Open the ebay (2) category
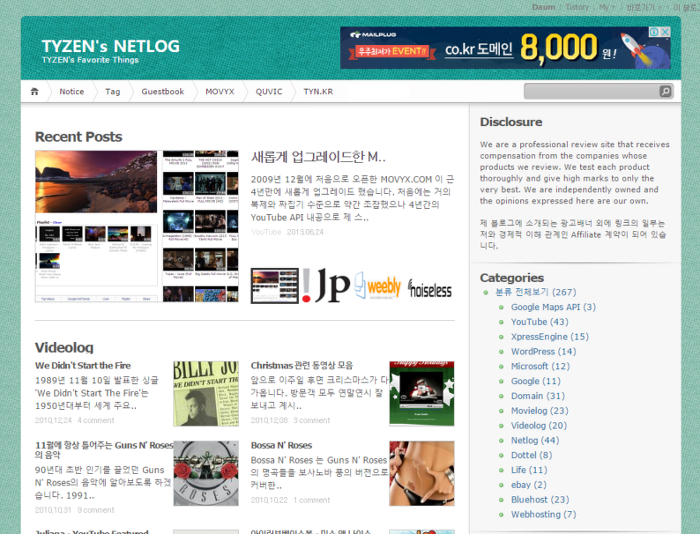700x534 pixels. pos(529,484)
